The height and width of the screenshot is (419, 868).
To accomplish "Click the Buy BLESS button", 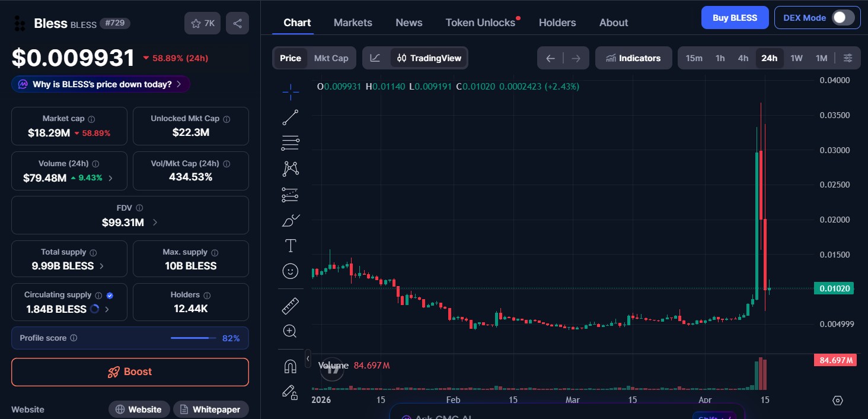I will coord(735,17).
